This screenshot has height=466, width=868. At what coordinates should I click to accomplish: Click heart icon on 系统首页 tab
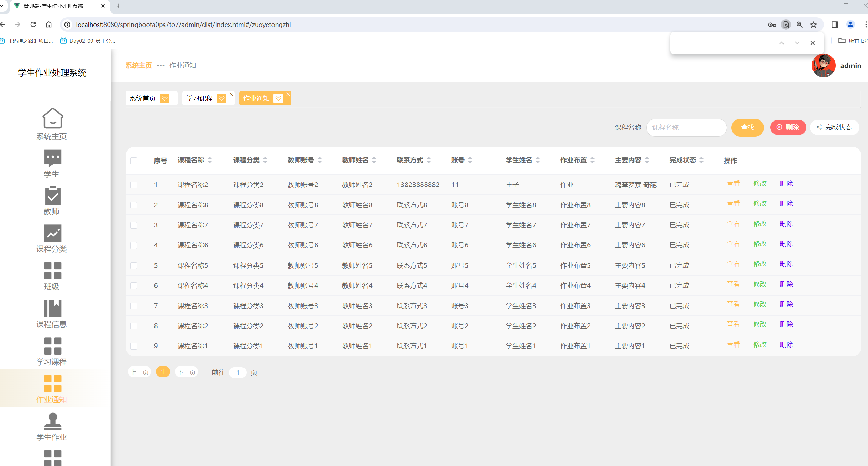click(x=164, y=98)
